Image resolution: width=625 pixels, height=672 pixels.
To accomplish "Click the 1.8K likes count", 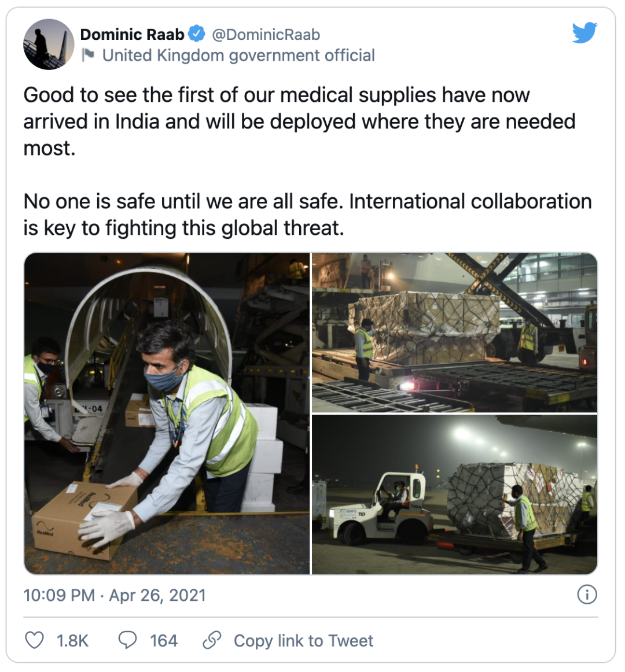I will point(72,641).
